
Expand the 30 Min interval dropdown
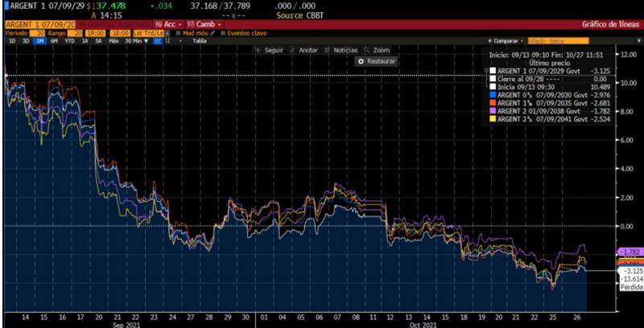tap(133, 40)
